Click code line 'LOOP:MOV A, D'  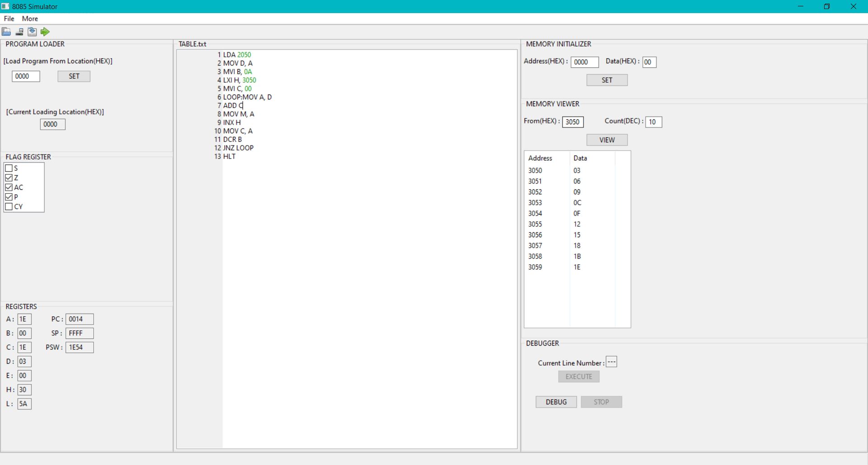247,97
